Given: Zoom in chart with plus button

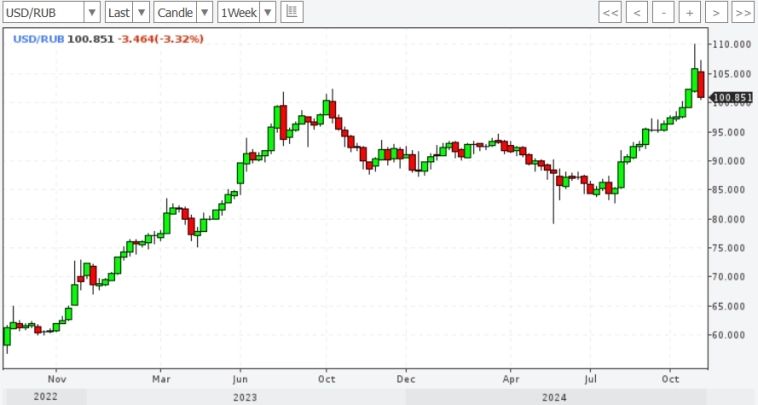Looking at the screenshot, I should (x=690, y=13).
